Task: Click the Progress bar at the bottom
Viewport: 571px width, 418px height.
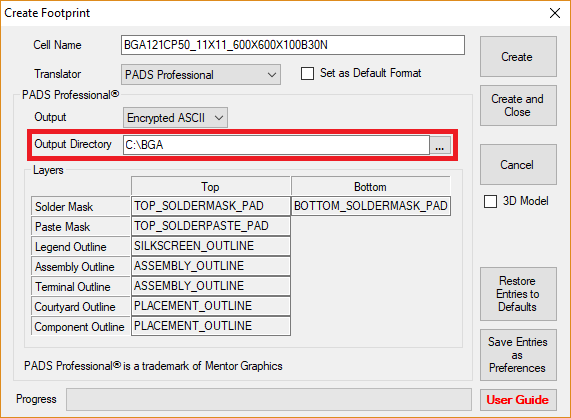Action: pos(269,399)
